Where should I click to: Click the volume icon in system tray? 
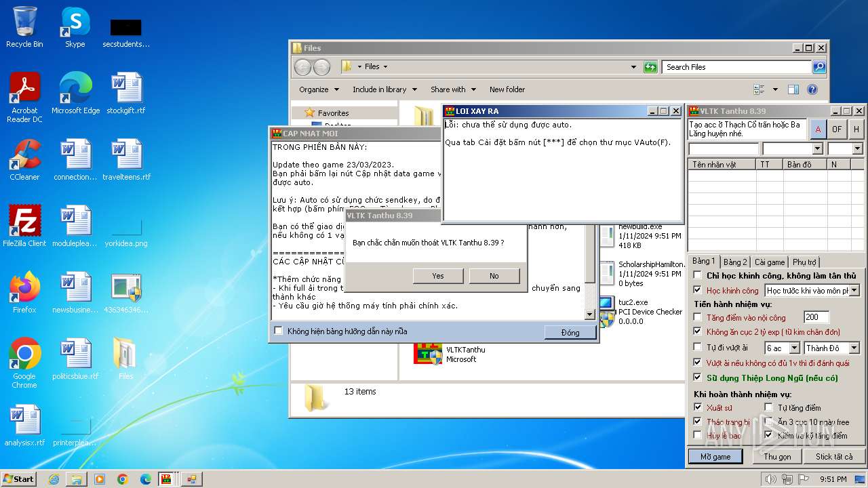click(770, 479)
